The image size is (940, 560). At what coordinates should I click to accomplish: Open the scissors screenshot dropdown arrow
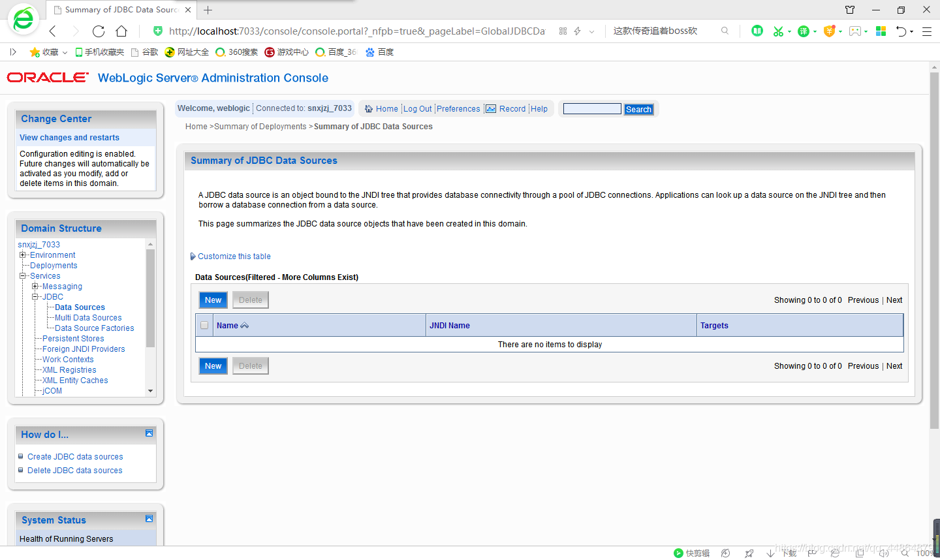[789, 31]
